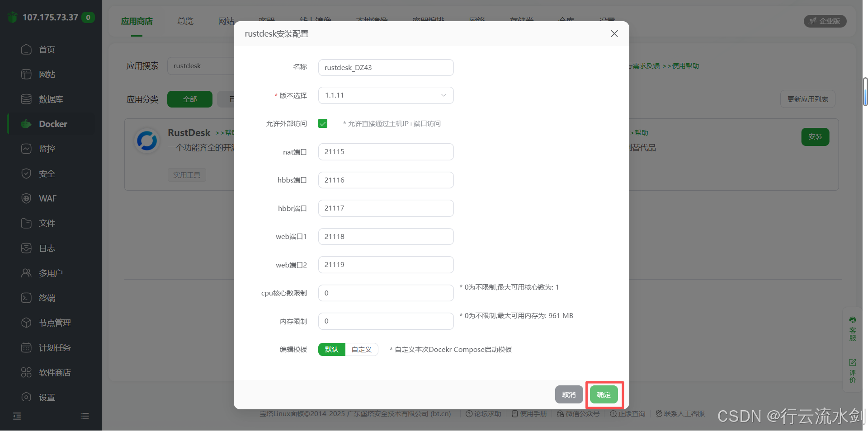
Task: Click the web port 1 input field
Action: [386, 236]
